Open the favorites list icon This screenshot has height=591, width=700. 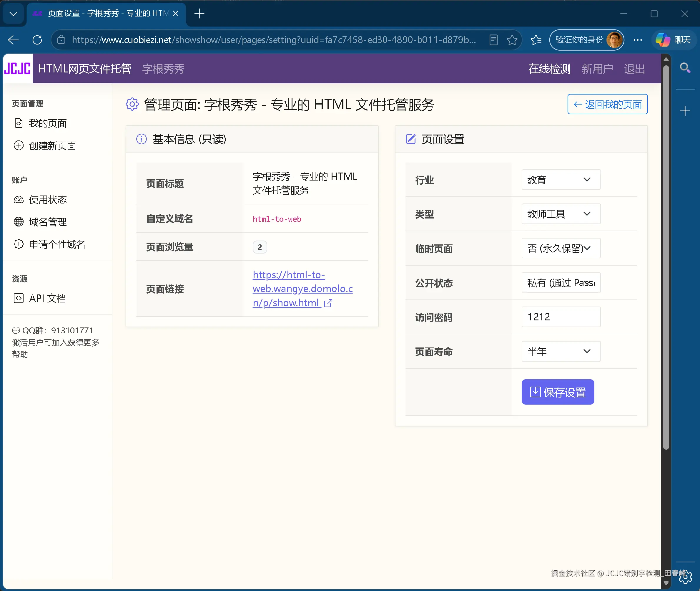tap(536, 40)
